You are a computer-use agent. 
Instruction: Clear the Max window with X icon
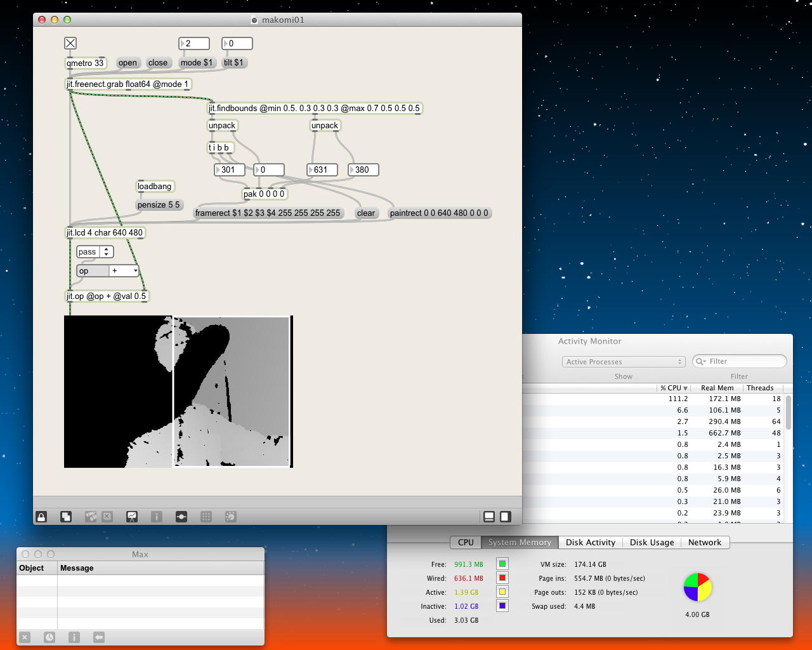click(x=25, y=637)
